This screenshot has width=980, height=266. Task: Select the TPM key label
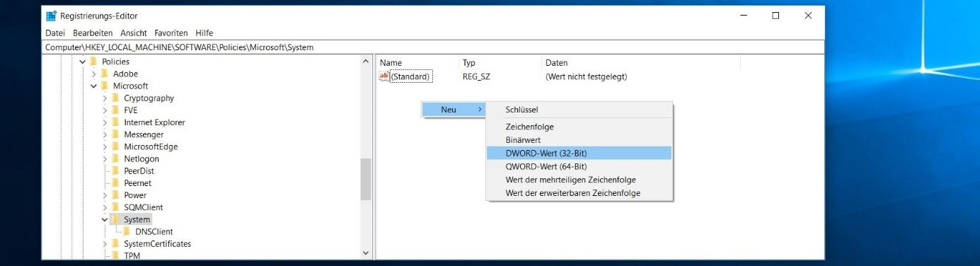tap(132, 255)
